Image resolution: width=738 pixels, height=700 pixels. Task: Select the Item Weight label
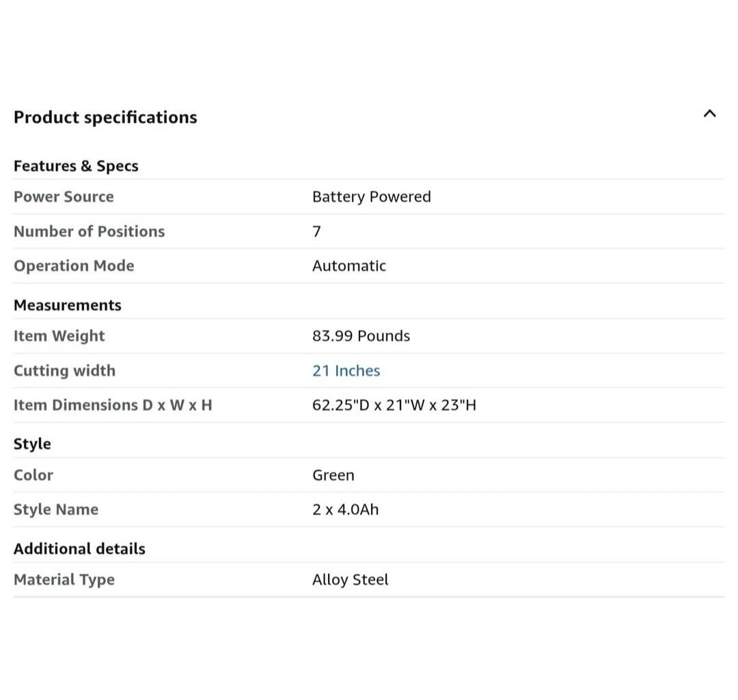[59, 336]
